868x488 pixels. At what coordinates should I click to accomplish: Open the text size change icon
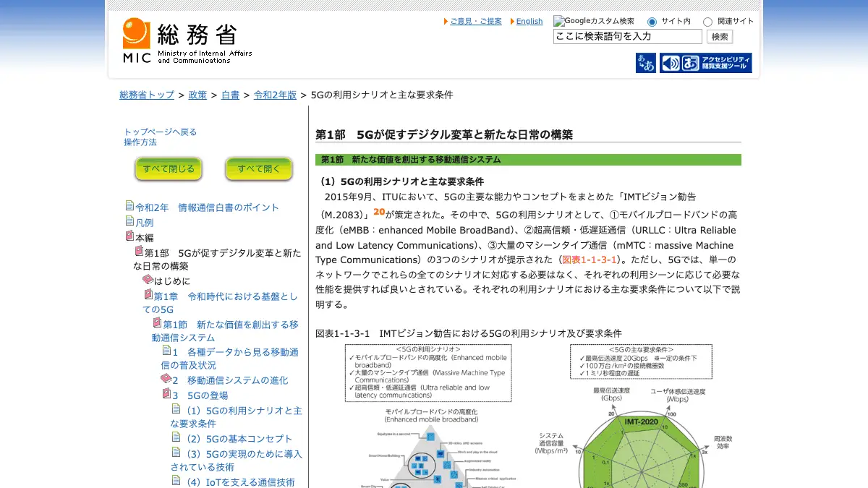[646, 63]
